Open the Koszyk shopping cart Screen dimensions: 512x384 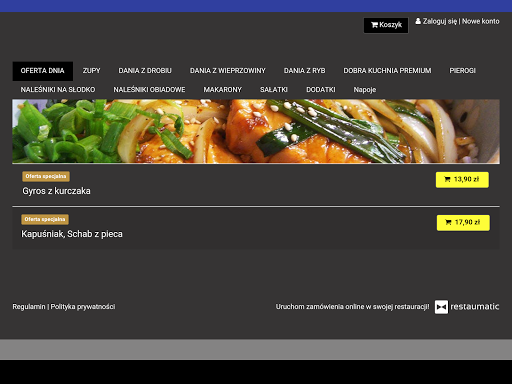(386, 25)
